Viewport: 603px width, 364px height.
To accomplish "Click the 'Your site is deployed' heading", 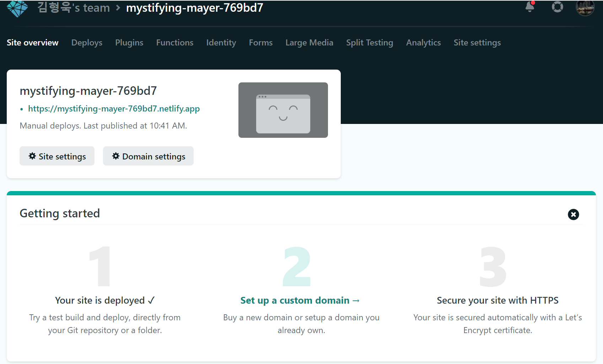I will (105, 300).
